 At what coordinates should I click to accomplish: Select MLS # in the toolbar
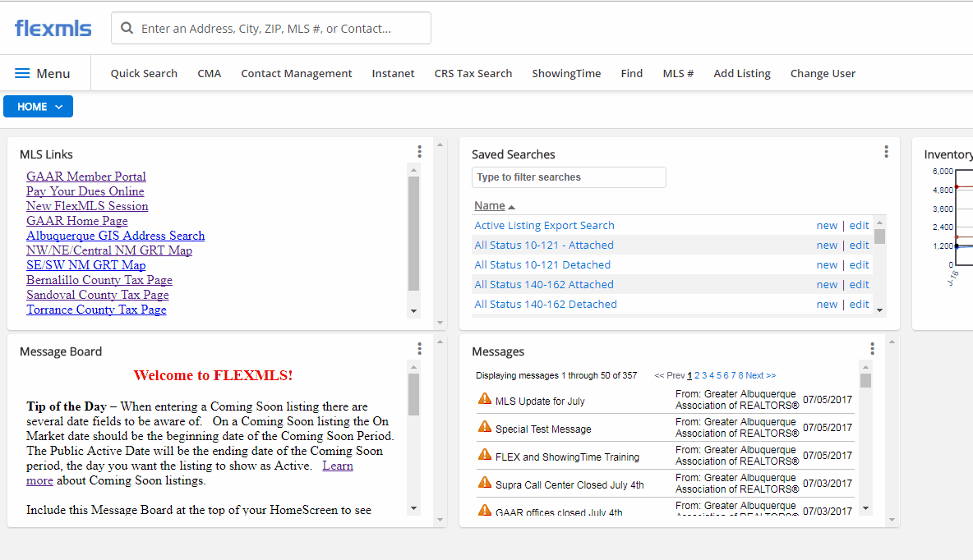tap(678, 73)
